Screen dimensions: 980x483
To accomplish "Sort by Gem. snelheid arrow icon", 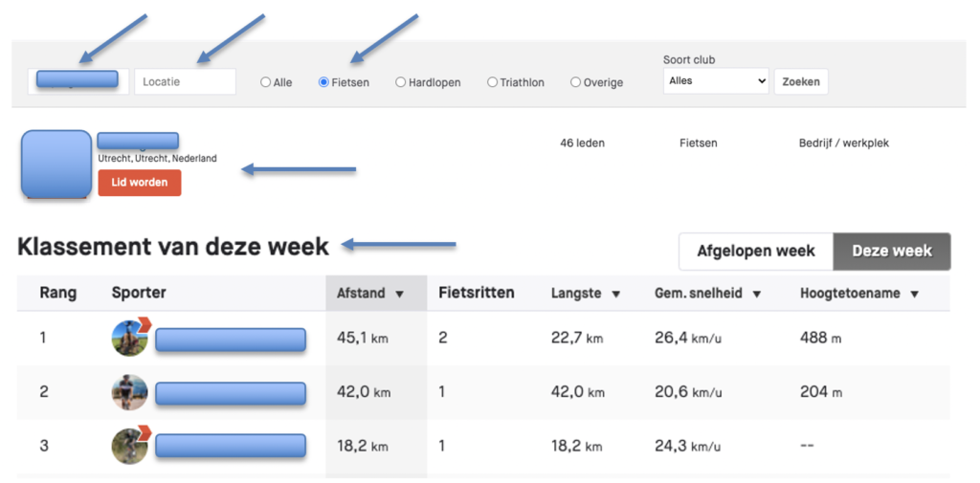I will (756, 294).
